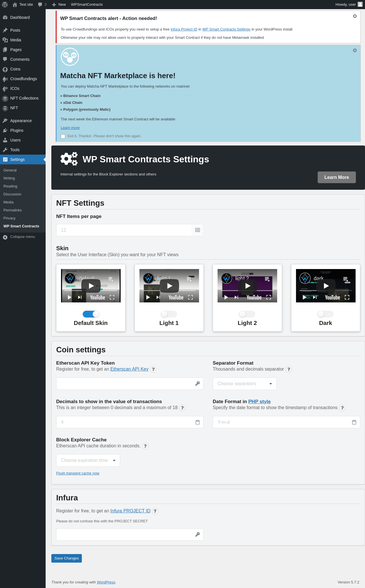
Task: Show help for Date Format
Action: click(x=342, y=408)
